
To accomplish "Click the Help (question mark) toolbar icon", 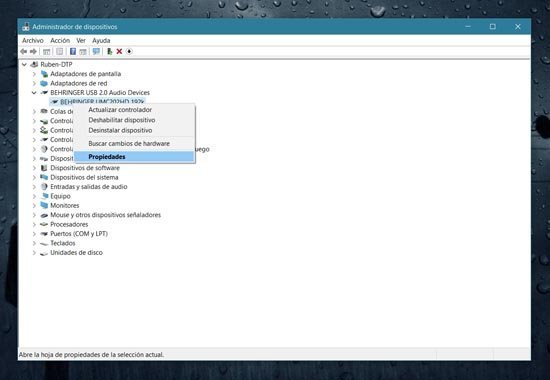I will click(73, 52).
